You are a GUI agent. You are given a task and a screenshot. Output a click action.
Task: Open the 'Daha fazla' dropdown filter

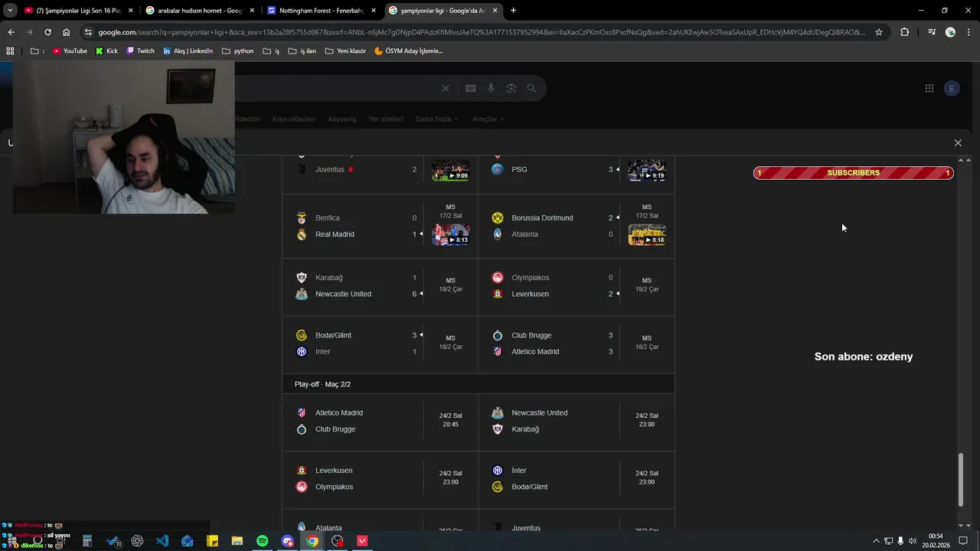pyautogui.click(x=437, y=119)
